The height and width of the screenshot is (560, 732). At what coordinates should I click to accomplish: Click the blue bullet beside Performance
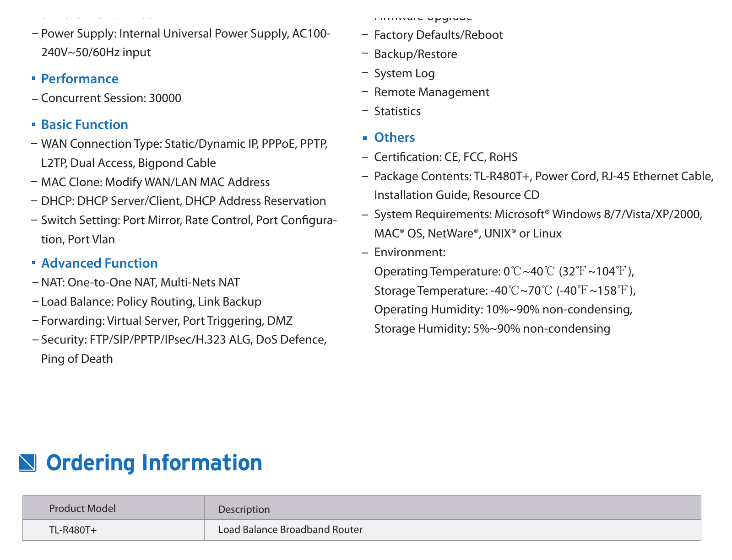click(33, 79)
